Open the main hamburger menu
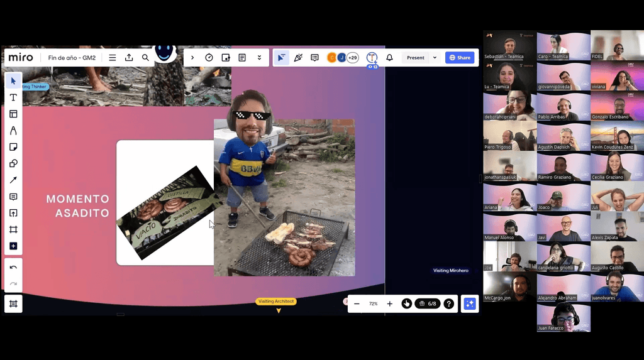The width and height of the screenshot is (644, 360). pyautogui.click(x=112, y=57)
